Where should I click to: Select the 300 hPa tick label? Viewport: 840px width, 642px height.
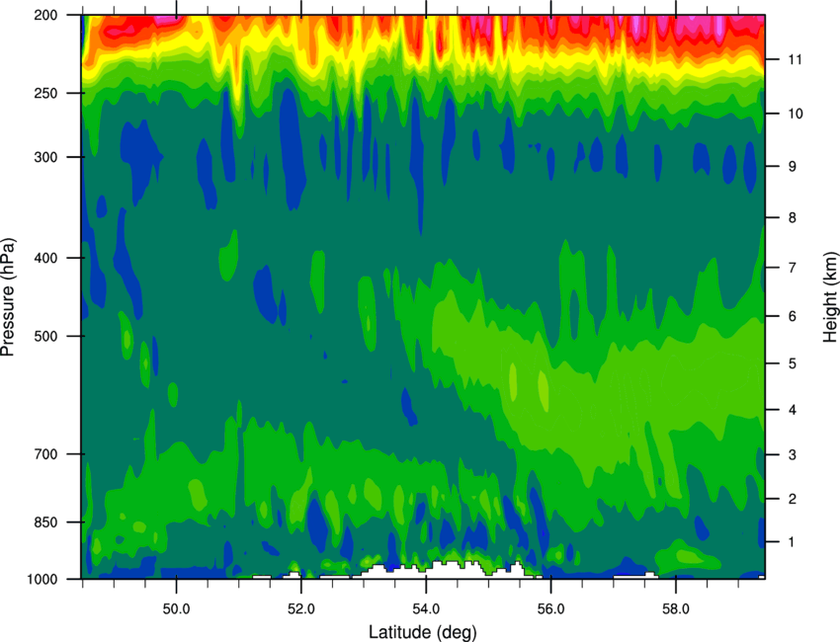(45, 157)
